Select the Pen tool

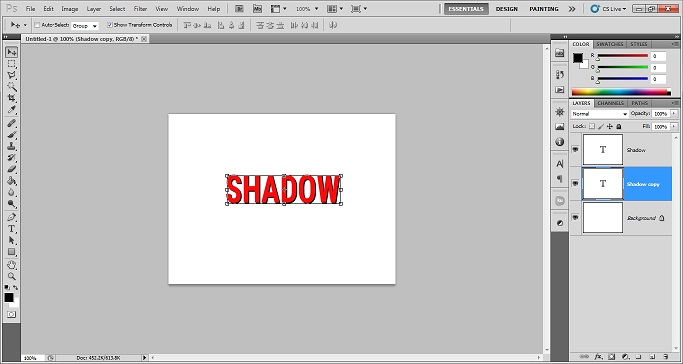pyautogui.click(x=11, y=217)
